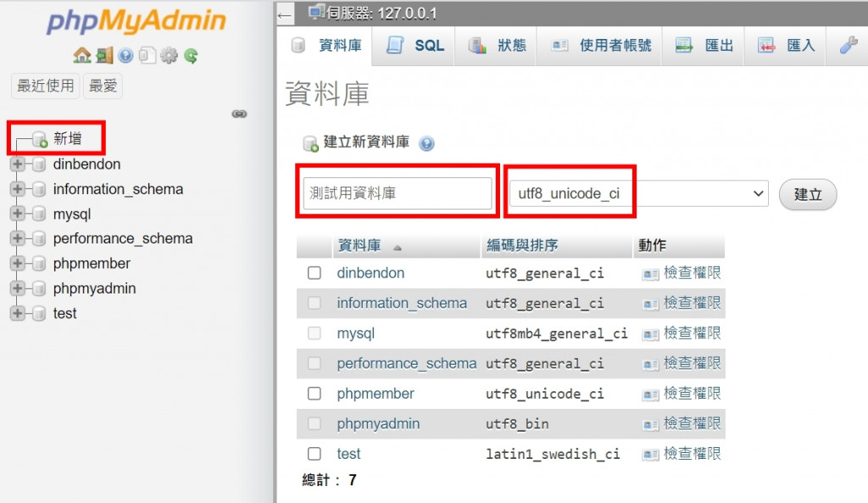
Task: Tick the performance_schema row checkbox
Action: [314, 363]
